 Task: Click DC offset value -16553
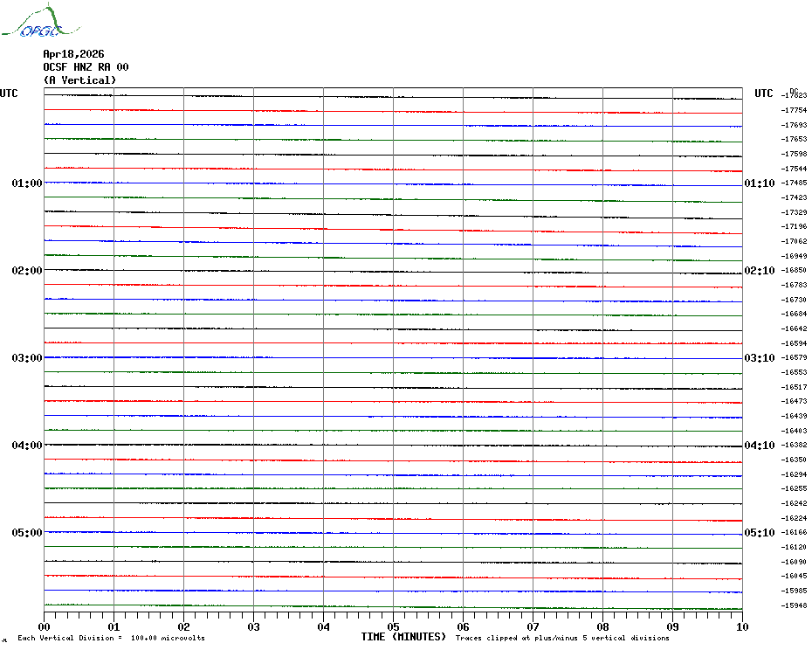click(x=794, y=373)
